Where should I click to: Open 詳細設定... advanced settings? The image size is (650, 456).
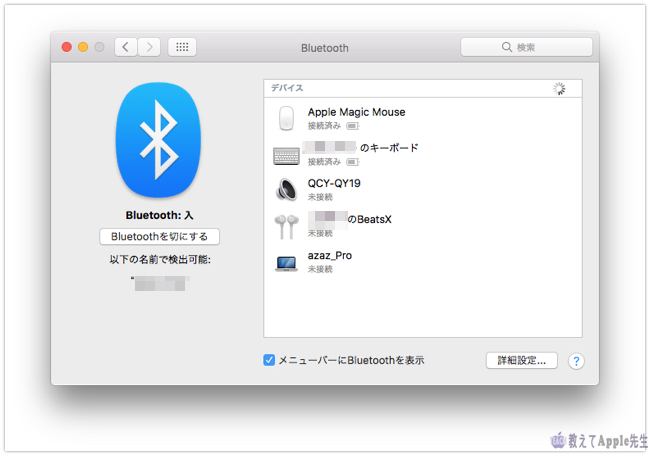coord(521,361)
